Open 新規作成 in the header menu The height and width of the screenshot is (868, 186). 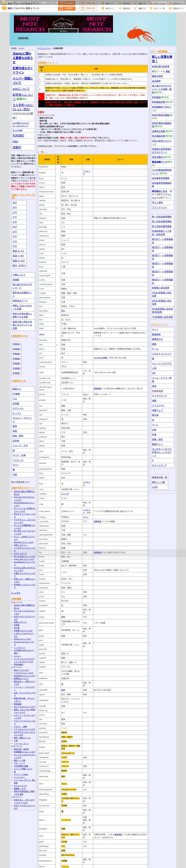[124, 8]
